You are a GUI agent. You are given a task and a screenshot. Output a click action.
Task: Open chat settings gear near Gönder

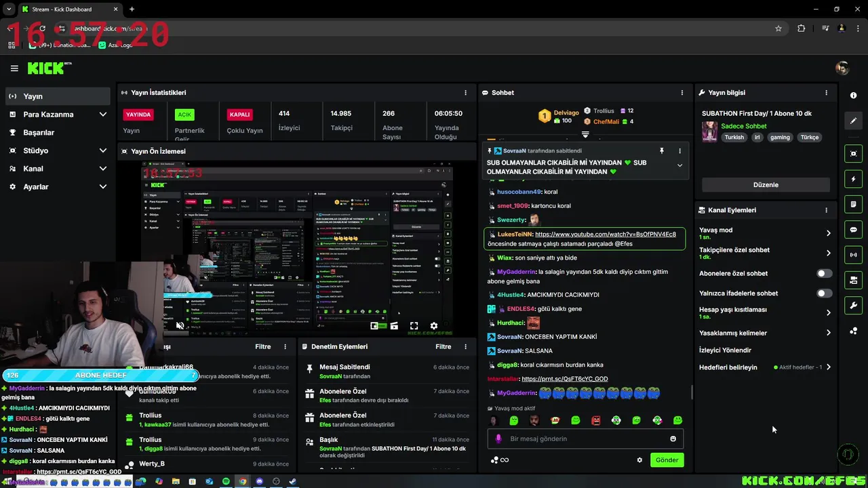pyautogui.click(x=639, y=460)
